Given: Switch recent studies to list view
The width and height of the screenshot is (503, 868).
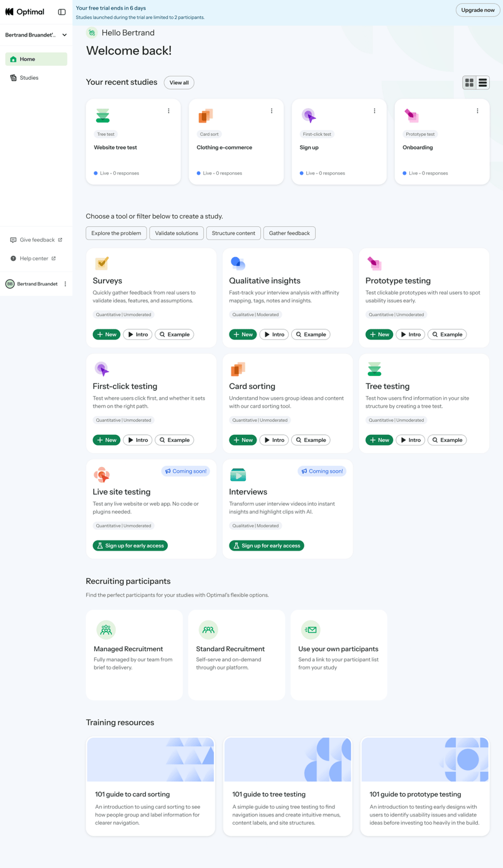Looking at the screenshot, I should pos(483,83).
